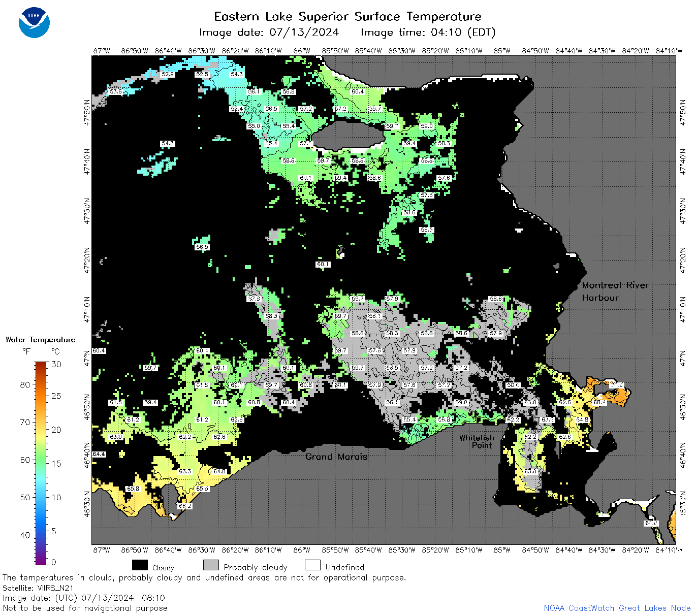Click the 64.4 temperature reading
This screenshot has width=696, height=616.
pos(99,454)
